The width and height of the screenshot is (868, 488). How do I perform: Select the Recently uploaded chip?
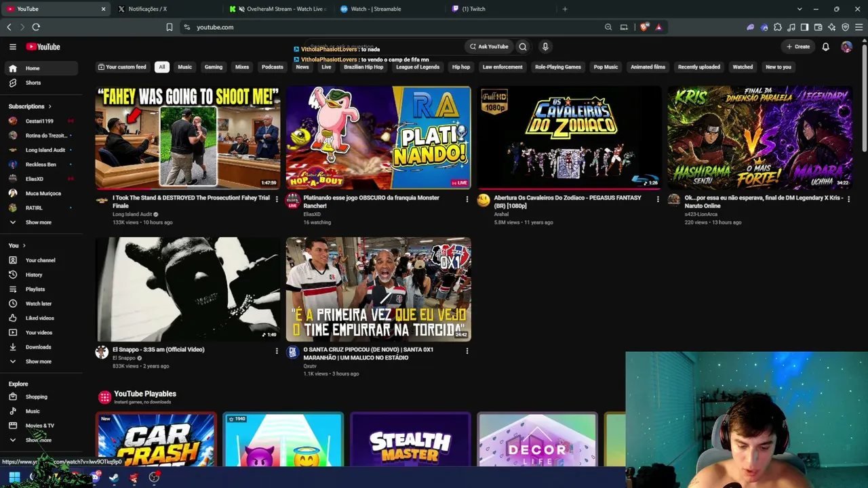(x=699, y=67)
